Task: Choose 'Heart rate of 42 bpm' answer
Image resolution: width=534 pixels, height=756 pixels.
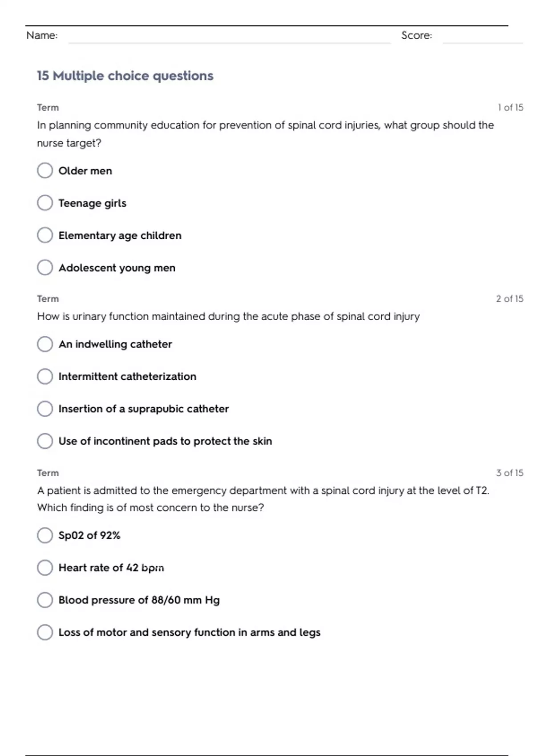Action: (45, 567)
